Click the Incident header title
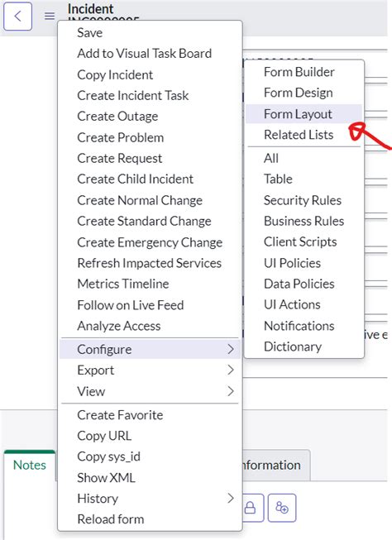 (91, 9)
